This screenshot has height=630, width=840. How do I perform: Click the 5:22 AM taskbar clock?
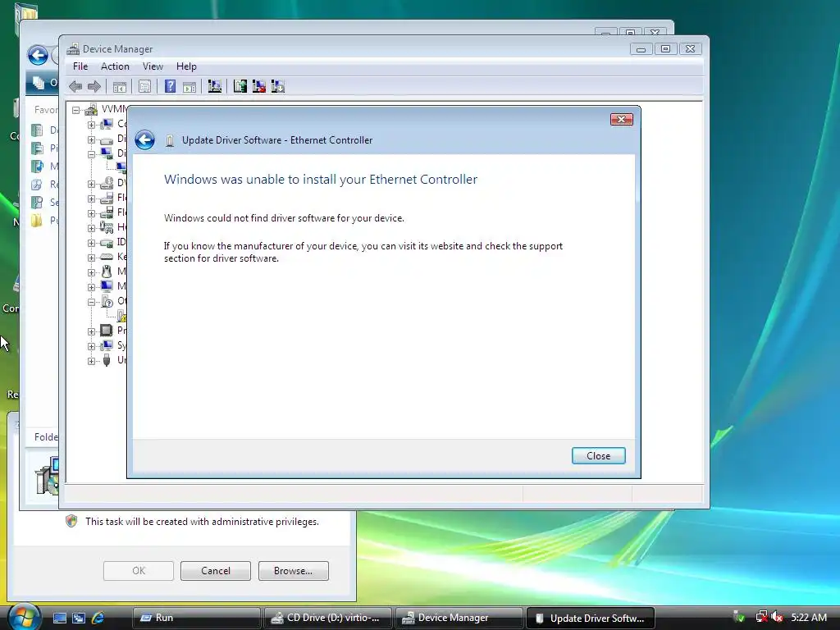pyautogui.click(x=809, y=617)
